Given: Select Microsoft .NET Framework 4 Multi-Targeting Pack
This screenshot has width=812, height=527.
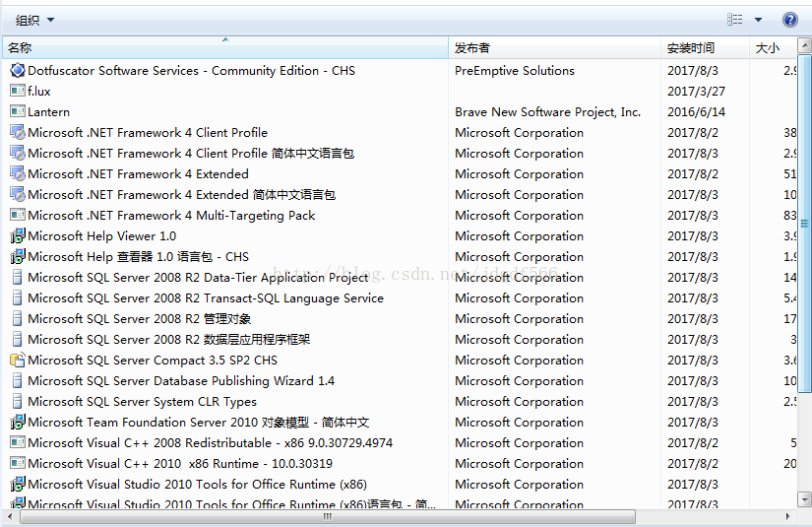Looking at the screenshot, I should pos(171,216).
